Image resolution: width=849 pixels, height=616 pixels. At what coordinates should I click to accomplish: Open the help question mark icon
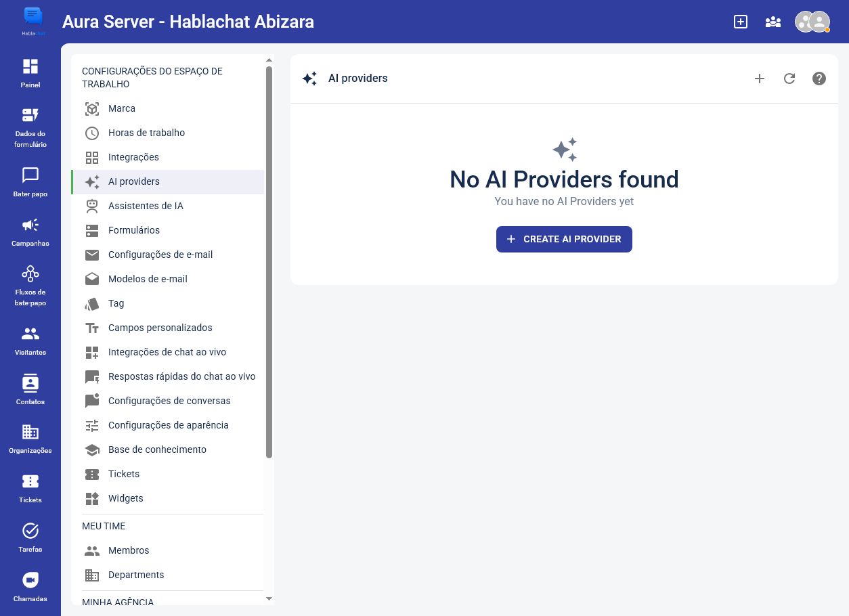coord(819,79)
